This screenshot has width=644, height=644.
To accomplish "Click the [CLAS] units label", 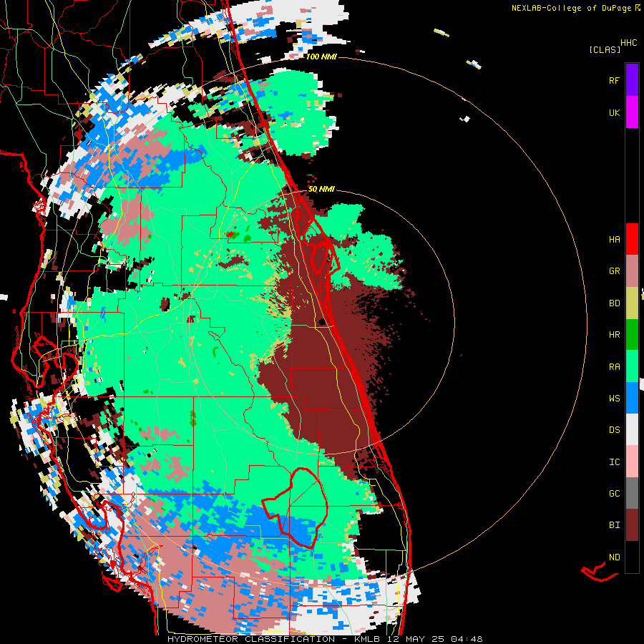I will (x=605, y=49).
